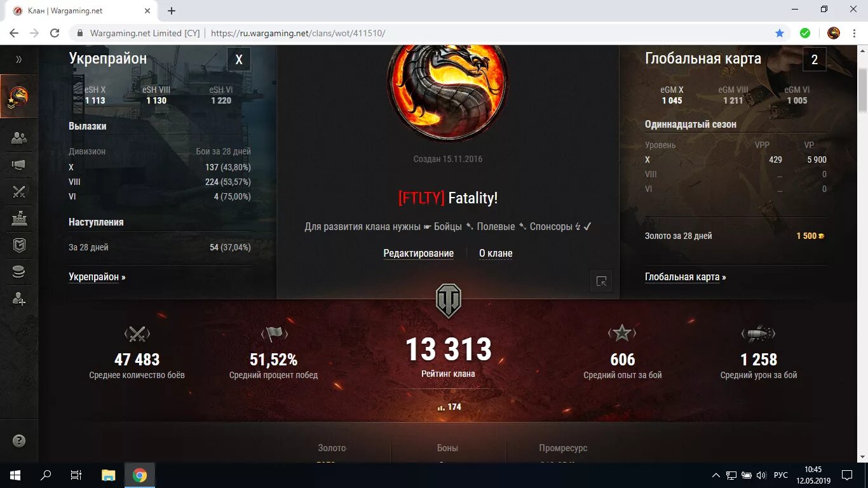The width and height of the screenshot is (868, 488).
Task: Open a new browser tab
Action: [x=172, y=11]
